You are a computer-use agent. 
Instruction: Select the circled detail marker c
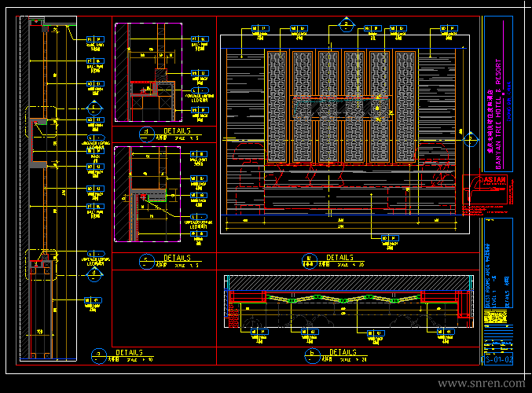(x=147, y=261)
